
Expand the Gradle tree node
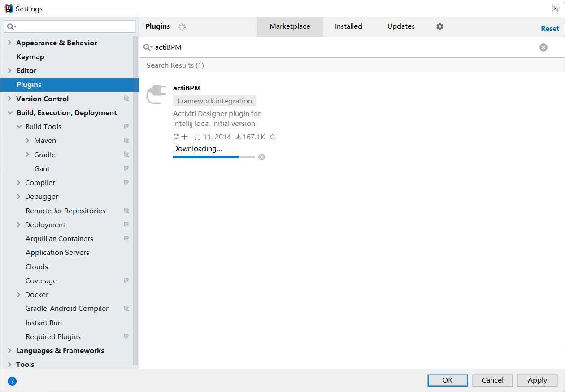tap(27, 155)
